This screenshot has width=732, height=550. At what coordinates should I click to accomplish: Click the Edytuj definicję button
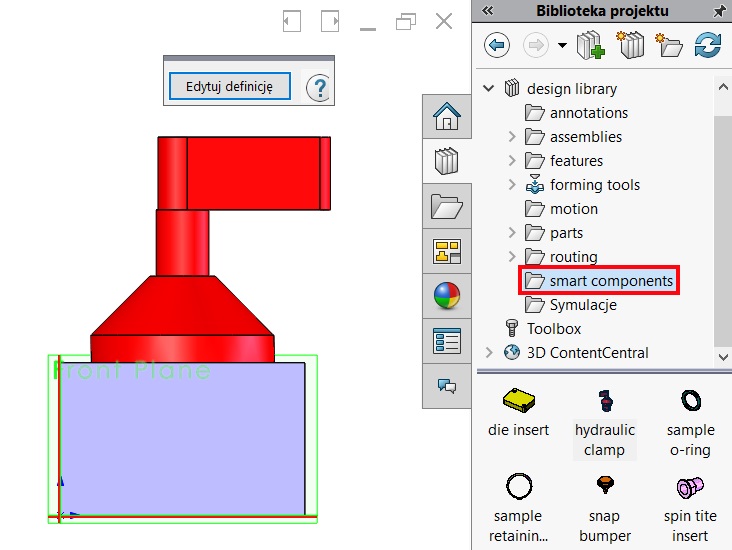point(230,86)
